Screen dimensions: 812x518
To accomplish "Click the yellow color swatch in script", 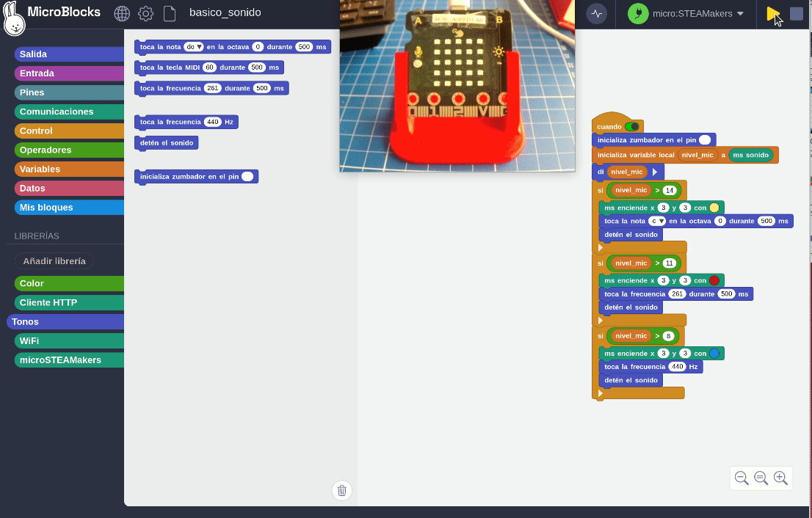I will tap(714, 208).
